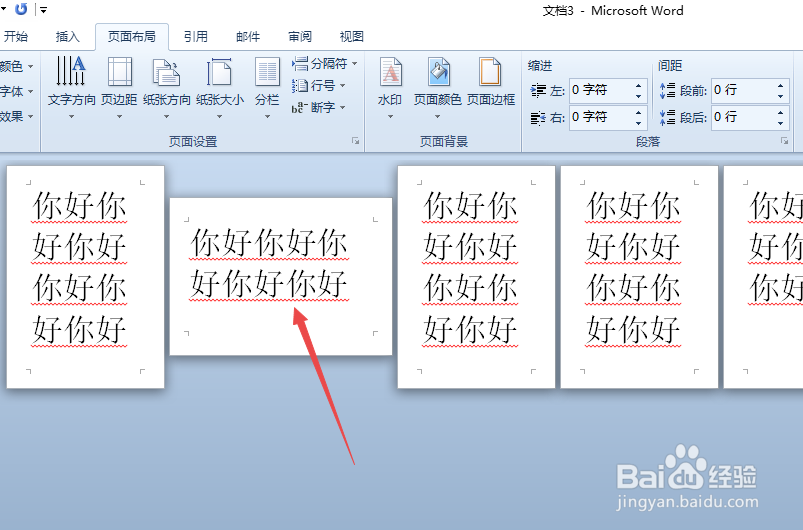Screen dimensions: 803x530
Task: Increase 段前 spacing with up arrow
Action: click(x=780, y=86)
